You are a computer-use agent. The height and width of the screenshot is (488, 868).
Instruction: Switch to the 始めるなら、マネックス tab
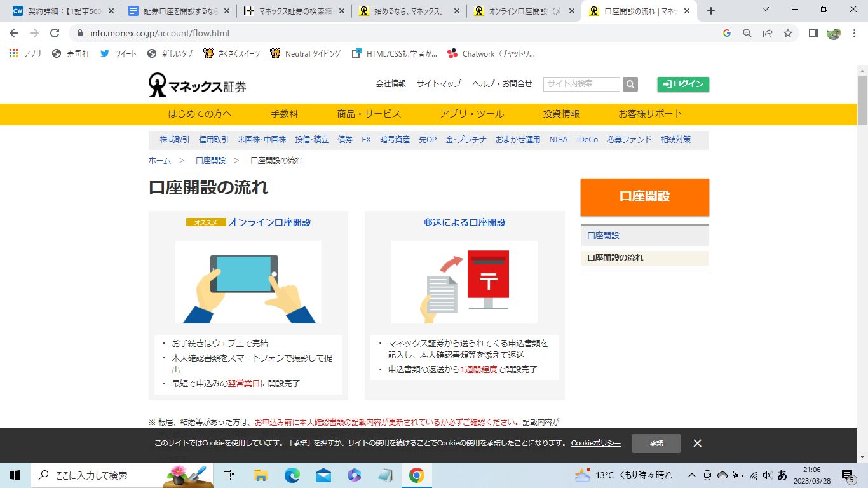(x=409, y=11)
